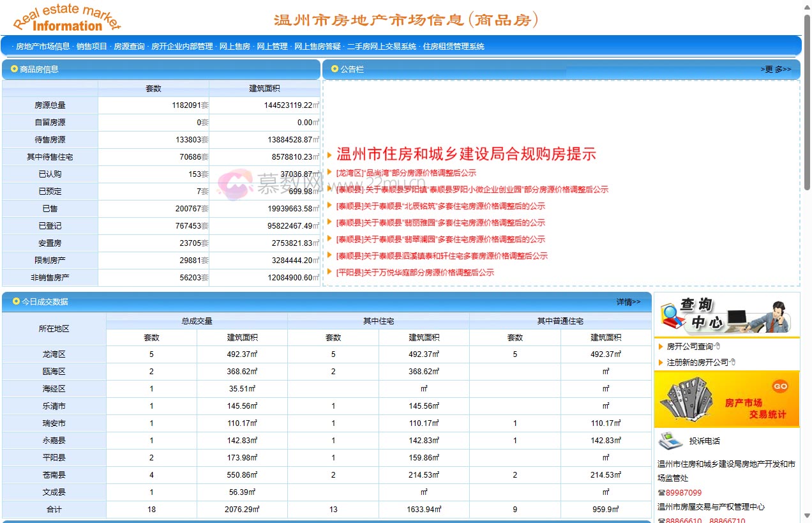Click the buildings graphic in the statistics banner
Image resolution: width=812 pixels, height=523 pixels.
coord(689,400)
